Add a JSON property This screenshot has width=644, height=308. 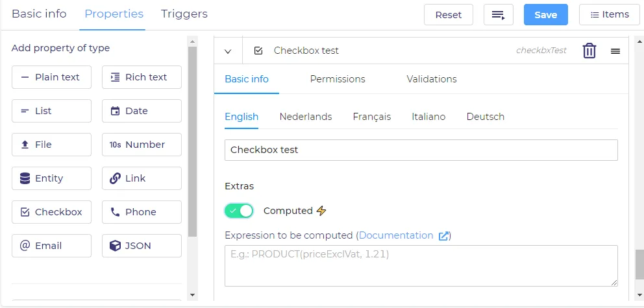[x=142, y=246]
